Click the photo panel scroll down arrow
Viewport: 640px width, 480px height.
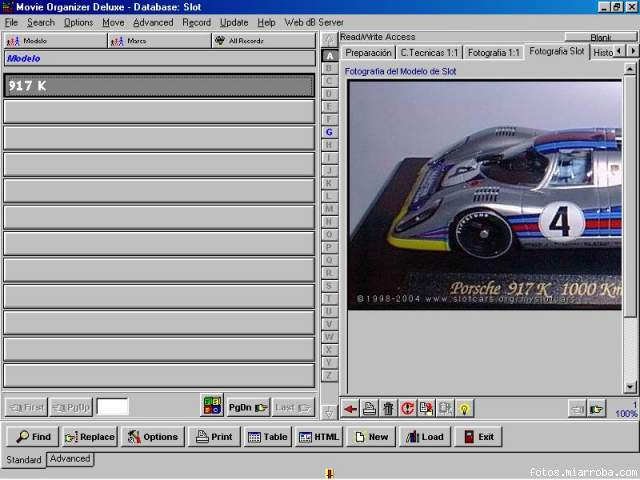[x=630, y=386]
